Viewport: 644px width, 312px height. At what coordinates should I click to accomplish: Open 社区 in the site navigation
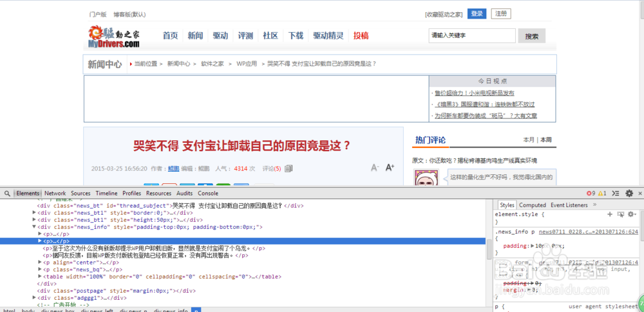[x=270, y=36]
